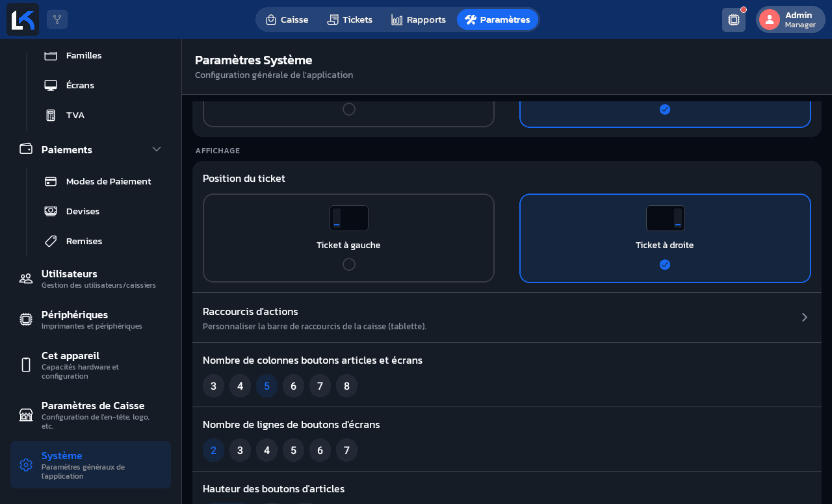Set screen button rows to 5
The height and width of the screenshot is (504, 832).
click(293, 450)
